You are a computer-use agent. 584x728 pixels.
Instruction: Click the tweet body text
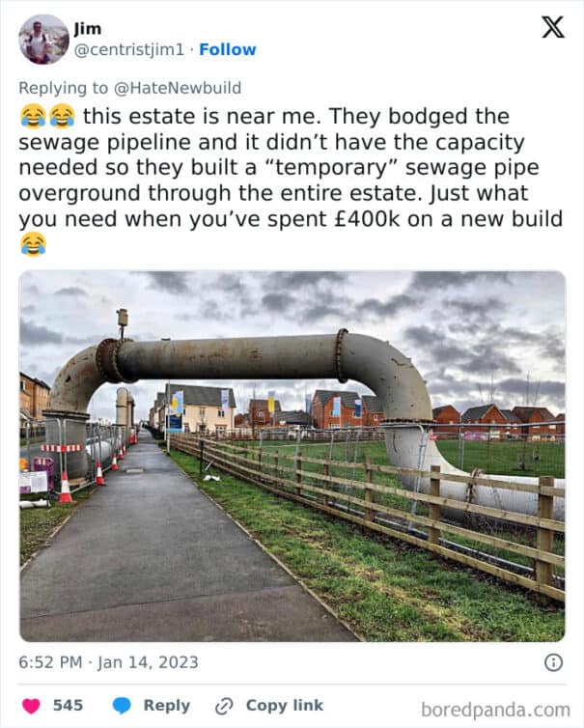(291, 181)
